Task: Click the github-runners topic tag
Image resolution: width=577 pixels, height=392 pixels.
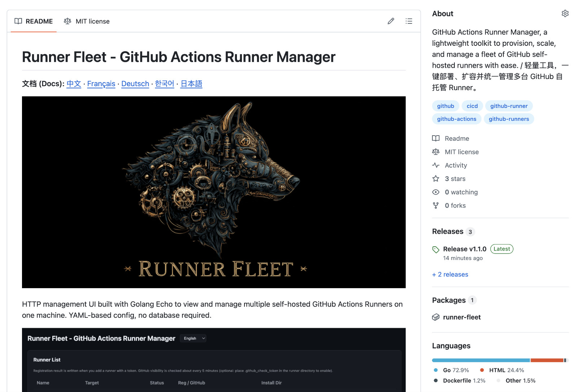Action: [x=509, y=119]
